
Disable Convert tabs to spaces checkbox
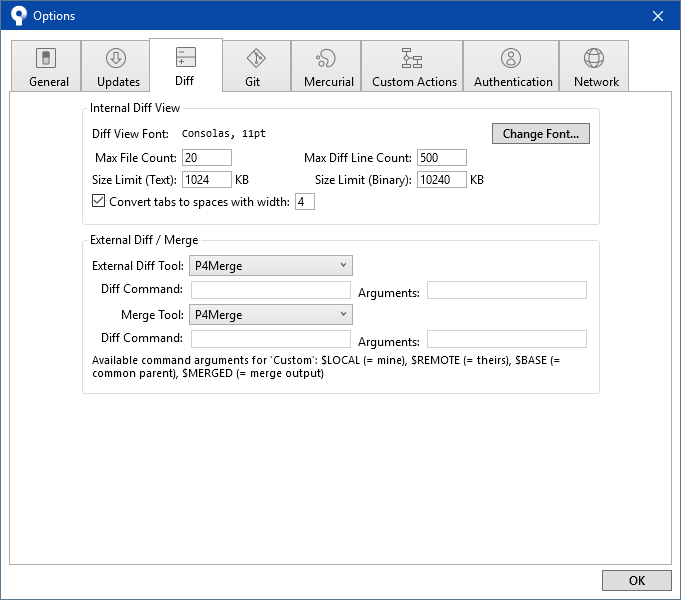tap(98, 201)
